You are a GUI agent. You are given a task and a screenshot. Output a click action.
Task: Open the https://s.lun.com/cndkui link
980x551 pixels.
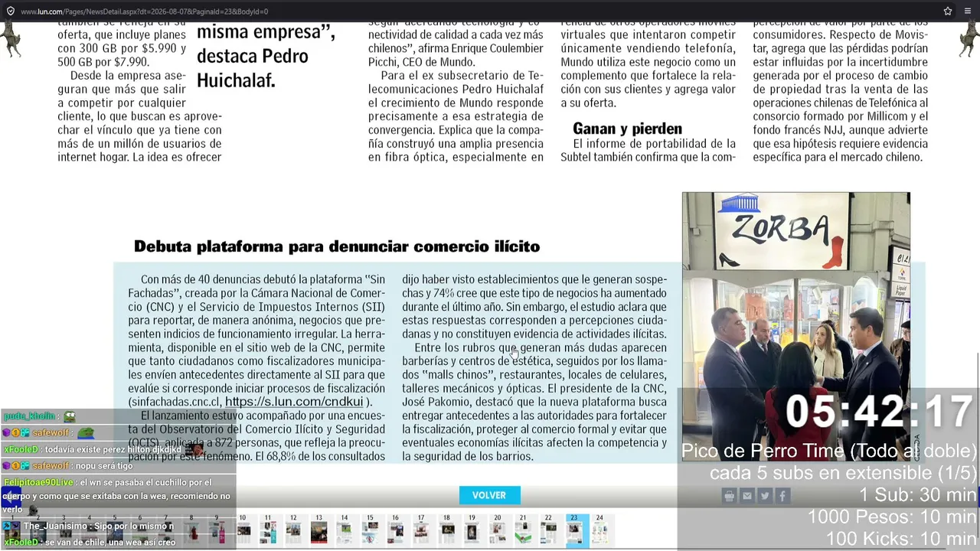click(x=294, y=402)
